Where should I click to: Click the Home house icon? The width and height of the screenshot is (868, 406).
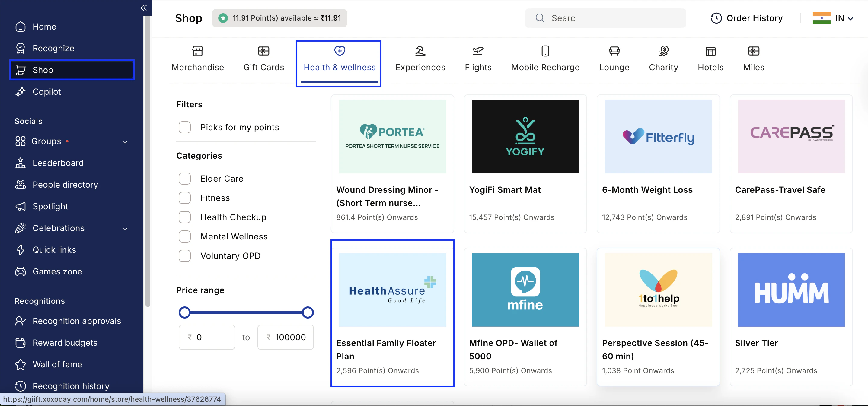pos(21,27)
